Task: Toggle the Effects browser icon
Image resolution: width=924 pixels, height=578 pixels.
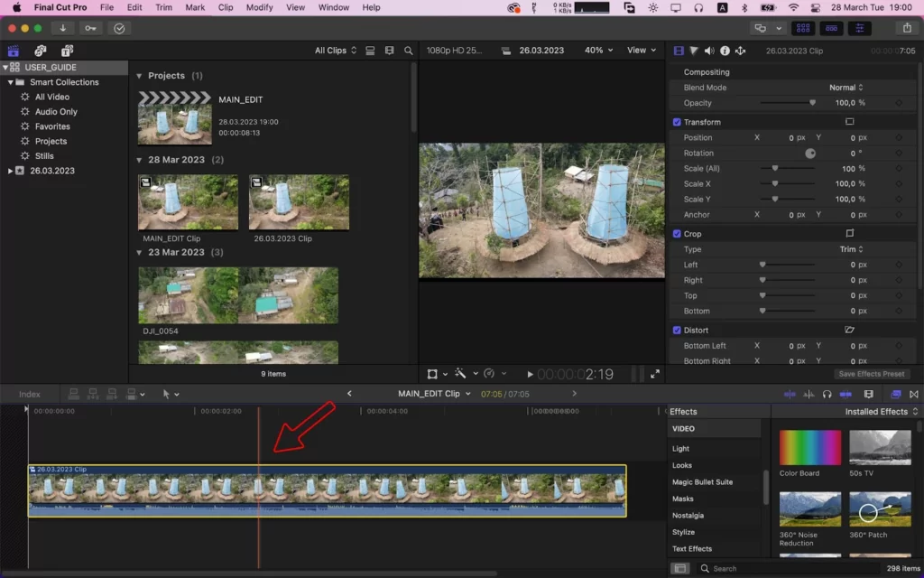Action: tap(896, 394)
